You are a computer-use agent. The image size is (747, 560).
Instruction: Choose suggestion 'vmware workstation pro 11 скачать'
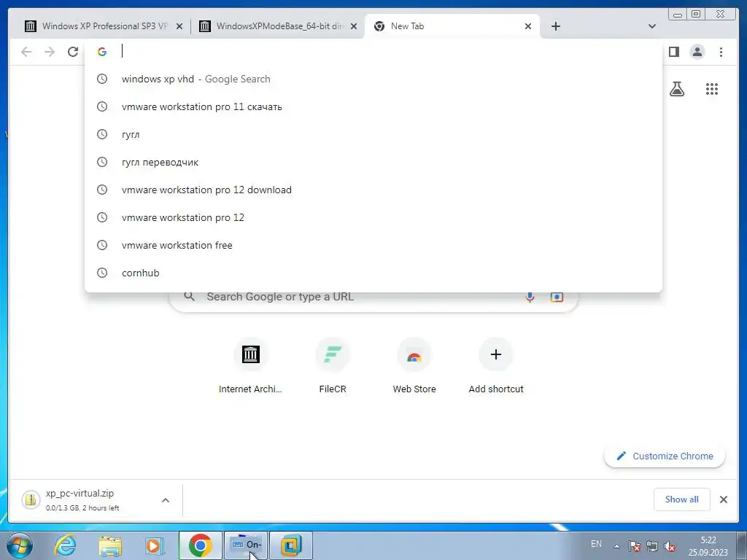click(373, 106)
